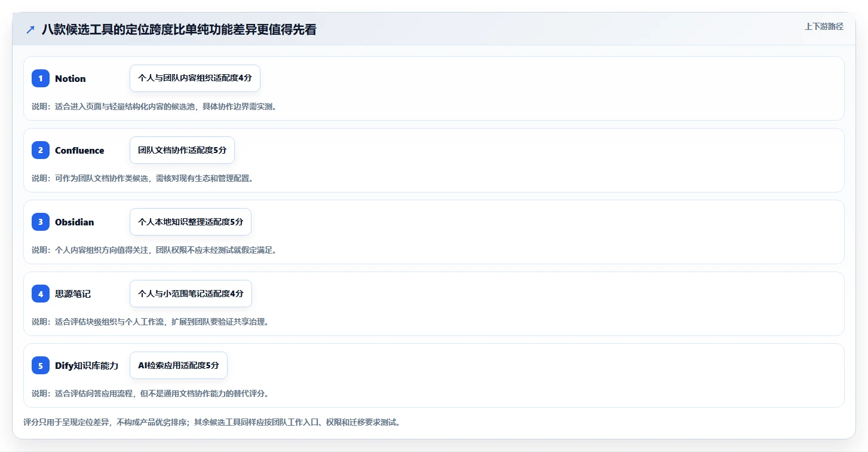This screenshot has height=452, width=868.
Task: Click the 思源笔记 tool name
Action: (73, 294)
